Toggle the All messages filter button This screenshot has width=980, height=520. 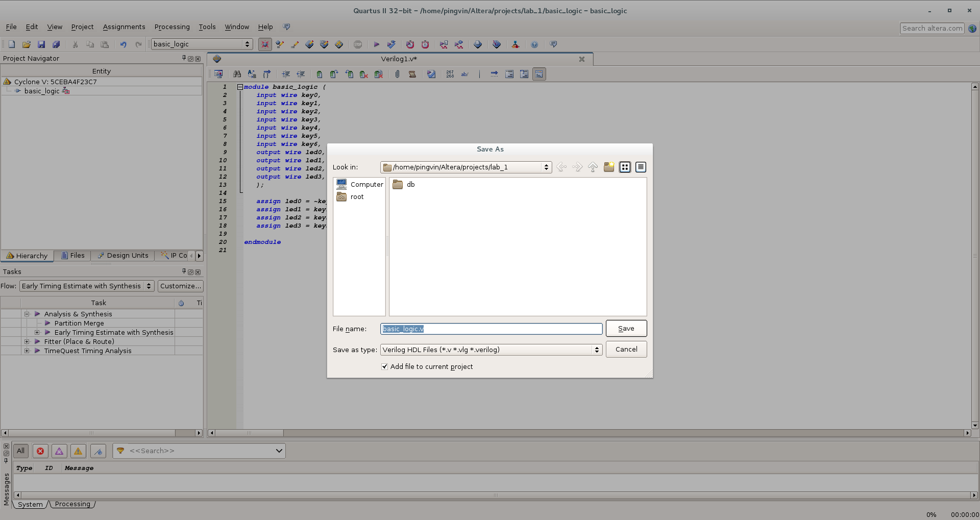point(20,451)
